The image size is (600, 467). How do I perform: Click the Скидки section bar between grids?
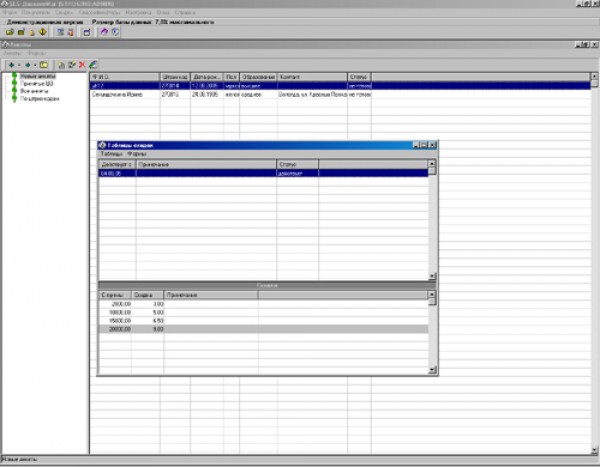[267, 286]
